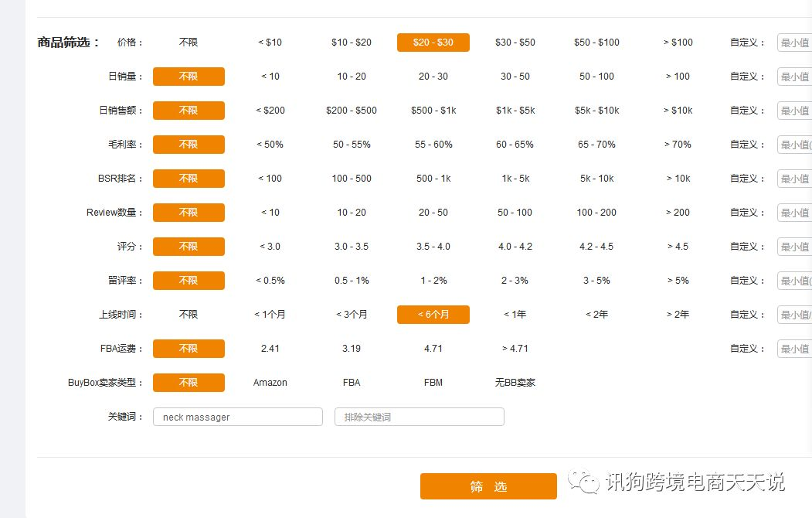Select price range $30 - $50
Viewport: 812px width, 518px height.
pos(515,43)
